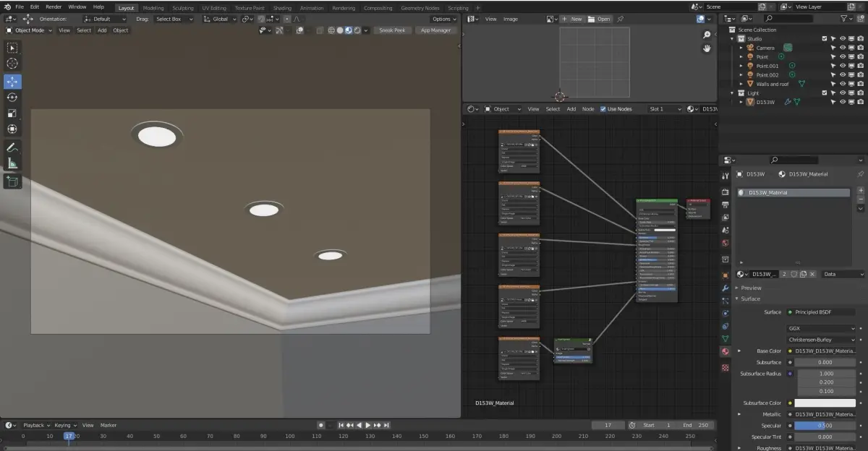Click the Subsurface 0.000 value slider

(825, 362)
